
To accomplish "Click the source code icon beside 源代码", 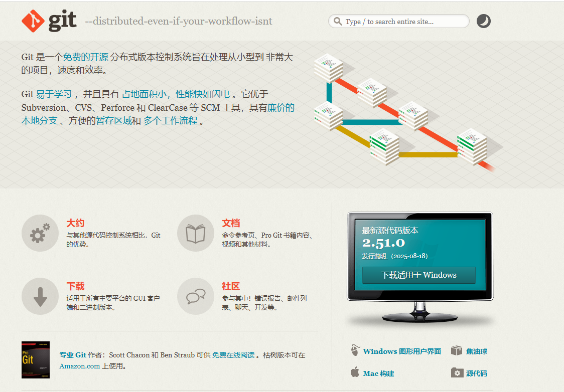I will tap(457, 372).
